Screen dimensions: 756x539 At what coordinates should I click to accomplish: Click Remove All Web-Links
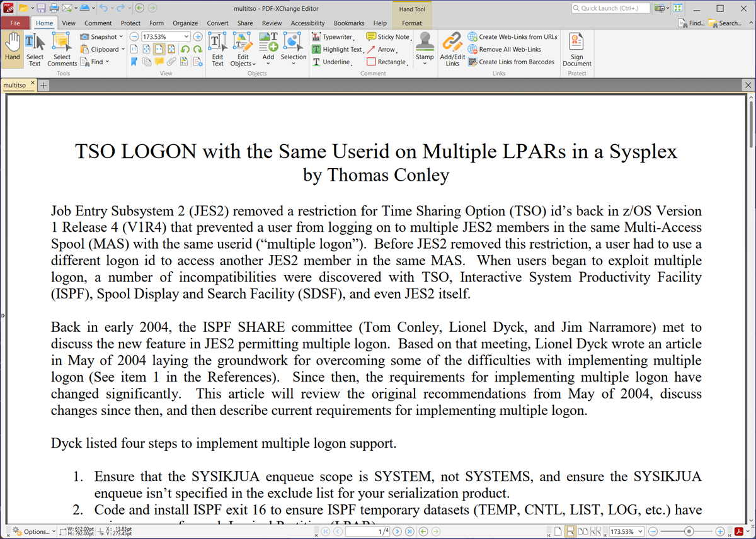[x=505, y=49]
